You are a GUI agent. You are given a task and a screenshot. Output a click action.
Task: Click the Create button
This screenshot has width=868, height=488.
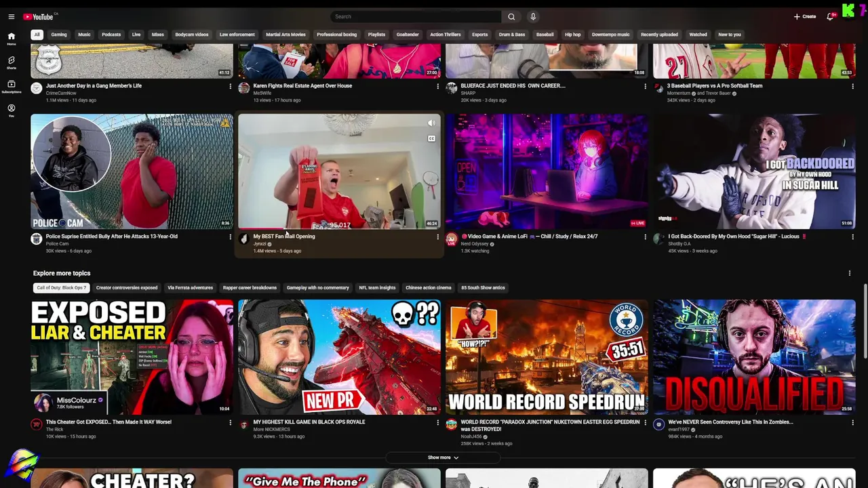pyautogui.click(x=805, y=16)
